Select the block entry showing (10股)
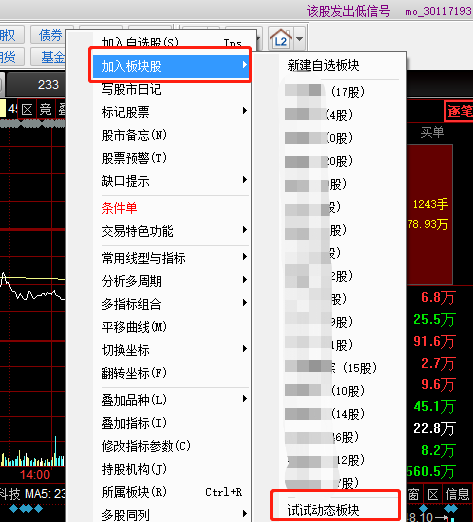 coord(342,391)
